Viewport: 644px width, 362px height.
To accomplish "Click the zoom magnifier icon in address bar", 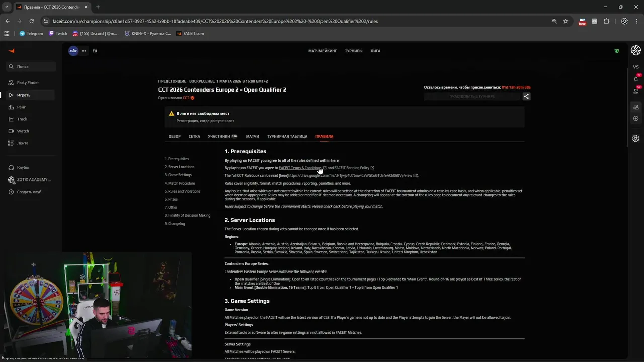I will [554, 21].
